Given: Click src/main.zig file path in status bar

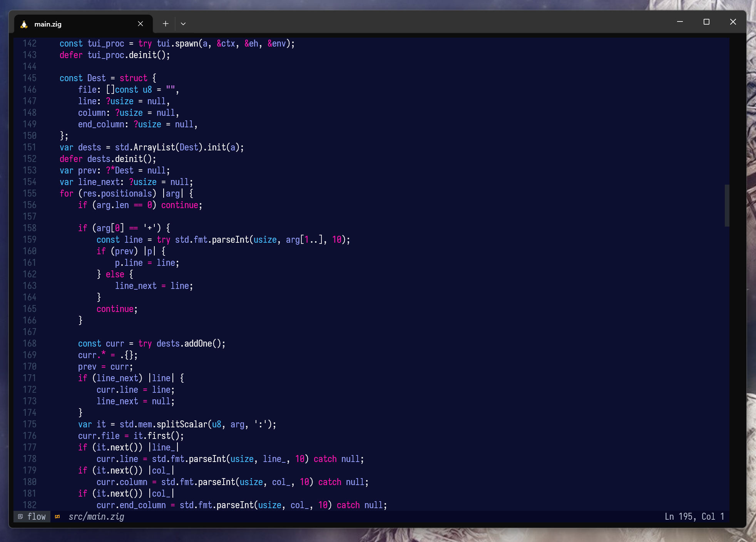Looking at the screenshot, I should [x=96, y=517].
